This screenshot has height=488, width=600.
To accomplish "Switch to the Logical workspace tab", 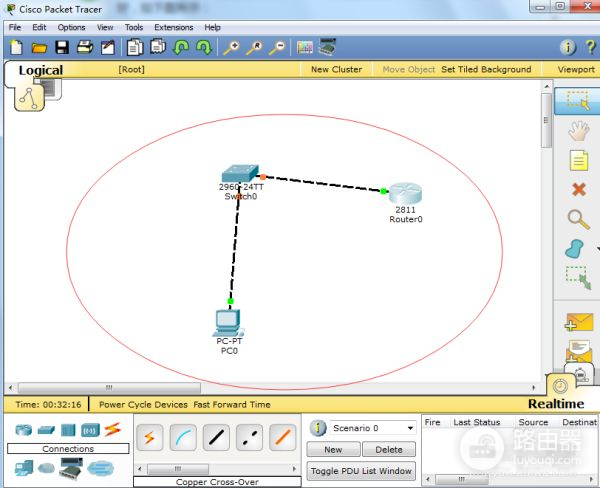I will 40,70.
